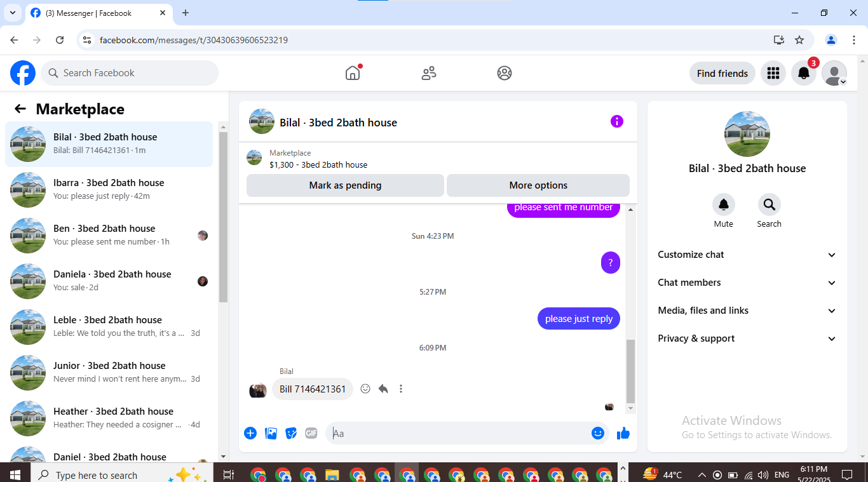This screenshot has width=868, height=482.
Task: Focus the Search Facebook field
Action: (x=130, y=73)
